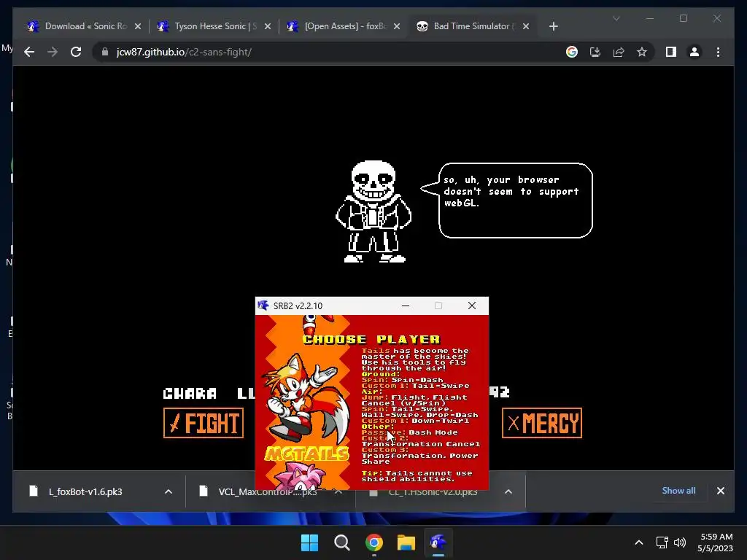Image resolution: width=747 pixels, height=560 pixels.
Task: Share this page via the share icon
Action: click(x=619, y=52)
